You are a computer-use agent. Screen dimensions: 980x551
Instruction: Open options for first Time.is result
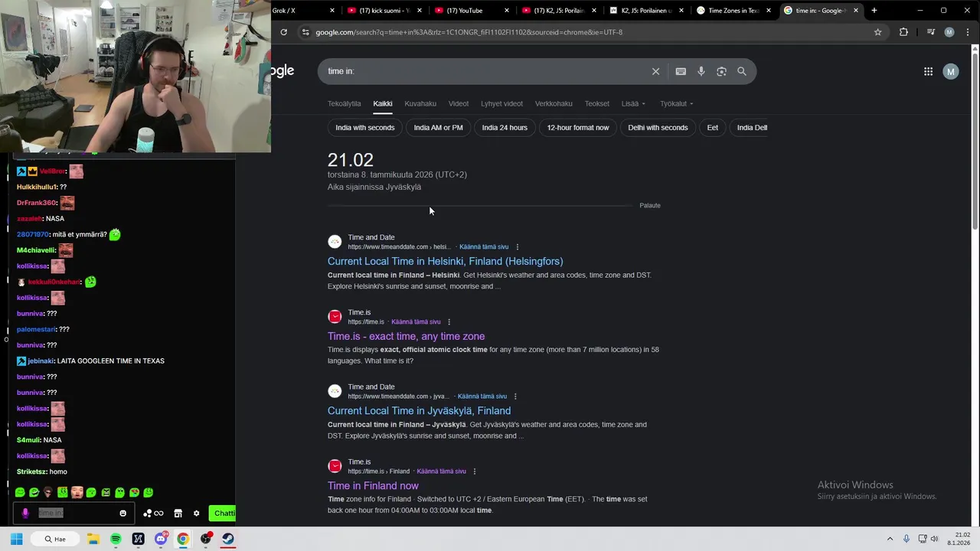449,322
